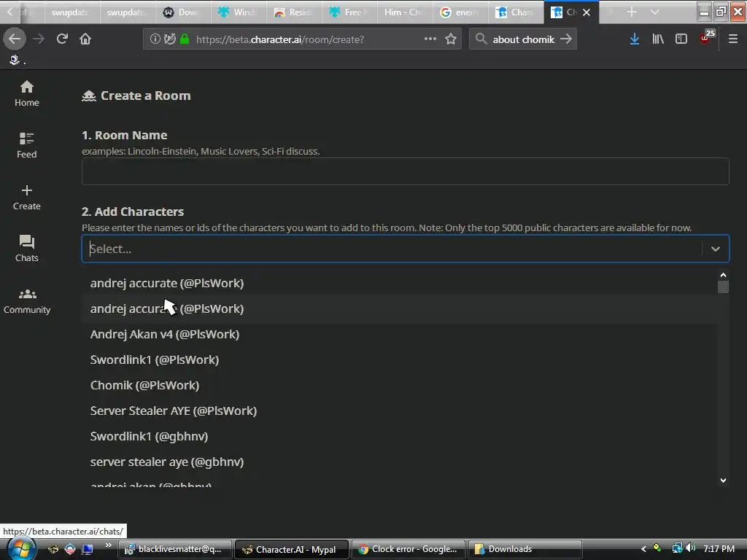The width and height of the screenshot is (747, 560).
Task: Click the dropdown list scrollbar thumb
Action: point(723,287)
